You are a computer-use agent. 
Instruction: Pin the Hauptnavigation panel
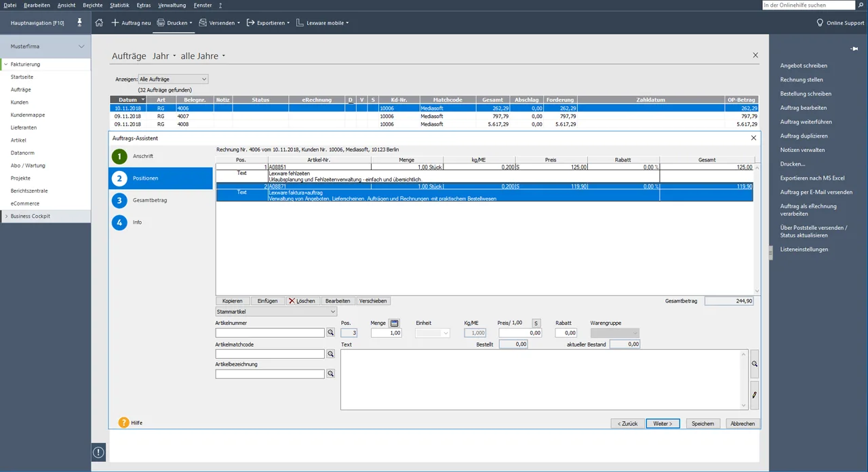coord(79,22)
